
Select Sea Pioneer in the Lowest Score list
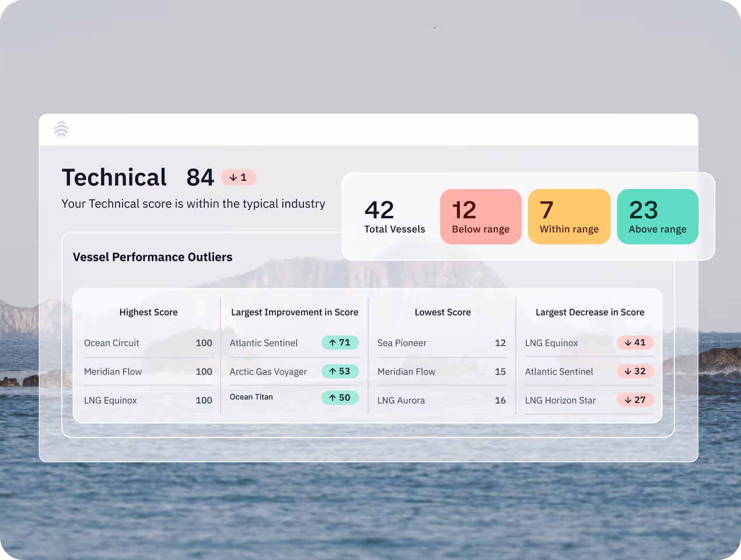coord(402,343)
